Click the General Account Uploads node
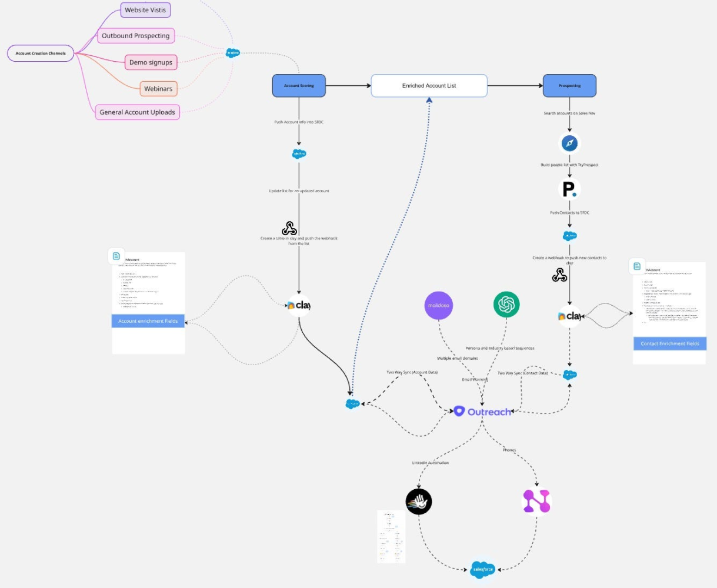The width and height of the screenshot is (717, 588). point(137,112)
